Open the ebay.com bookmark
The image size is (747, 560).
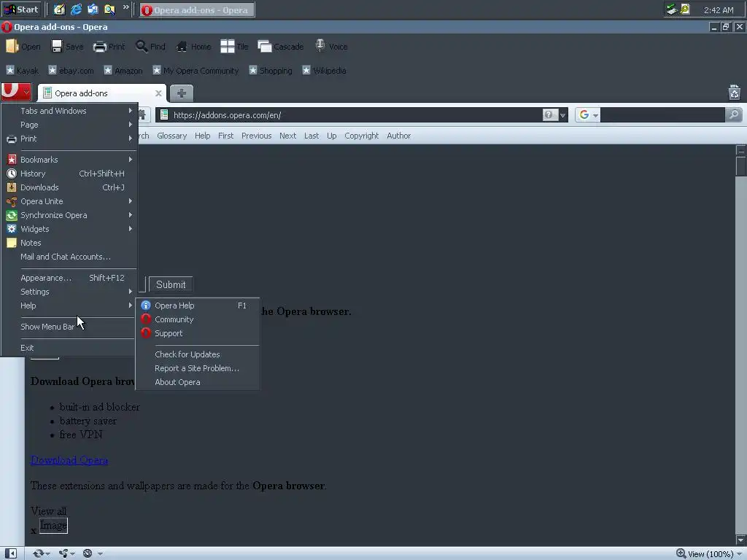pos(71,71)
